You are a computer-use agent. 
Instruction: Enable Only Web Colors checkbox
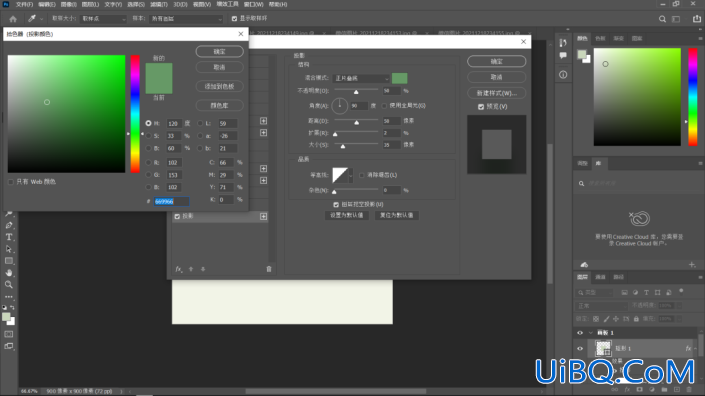click(11, 182)
